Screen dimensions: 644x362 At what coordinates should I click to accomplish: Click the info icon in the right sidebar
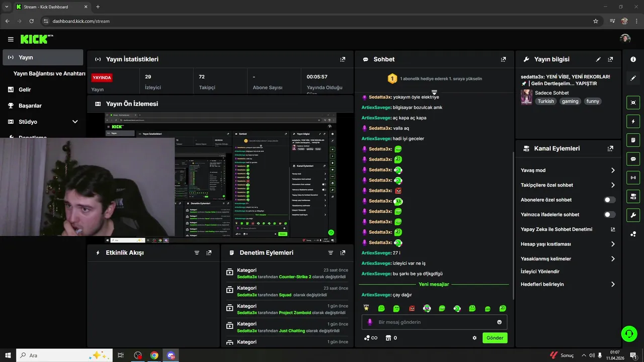[633, 59]
